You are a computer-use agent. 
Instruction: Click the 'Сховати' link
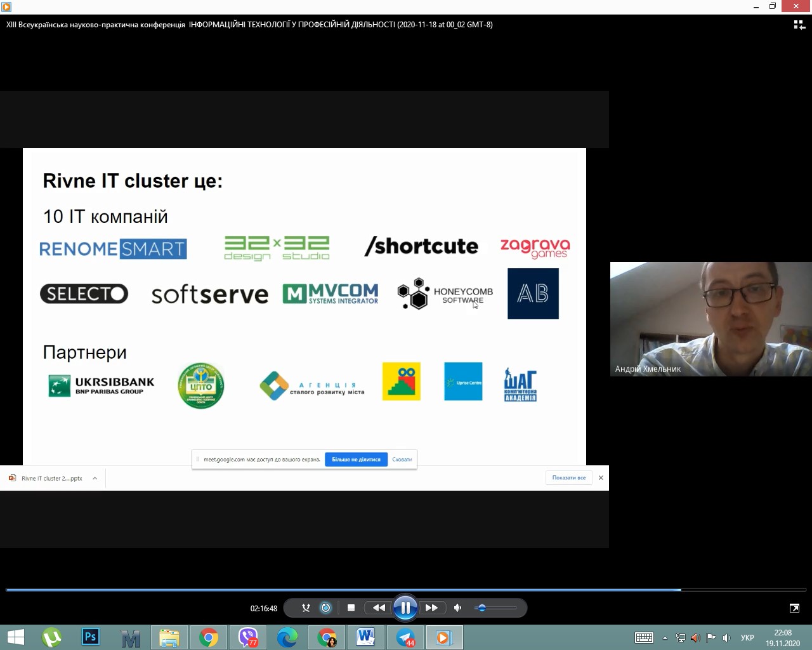coord(402,460)
